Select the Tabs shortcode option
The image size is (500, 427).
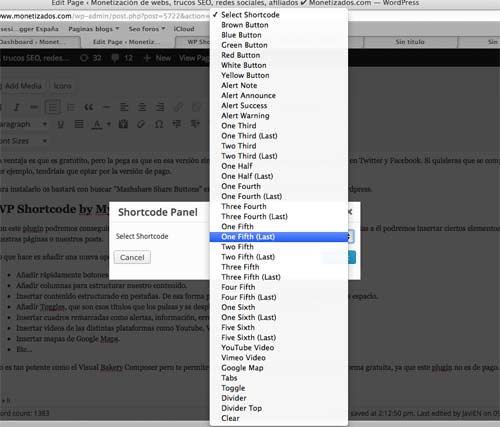pyautogui.click(x=279, y=378)
